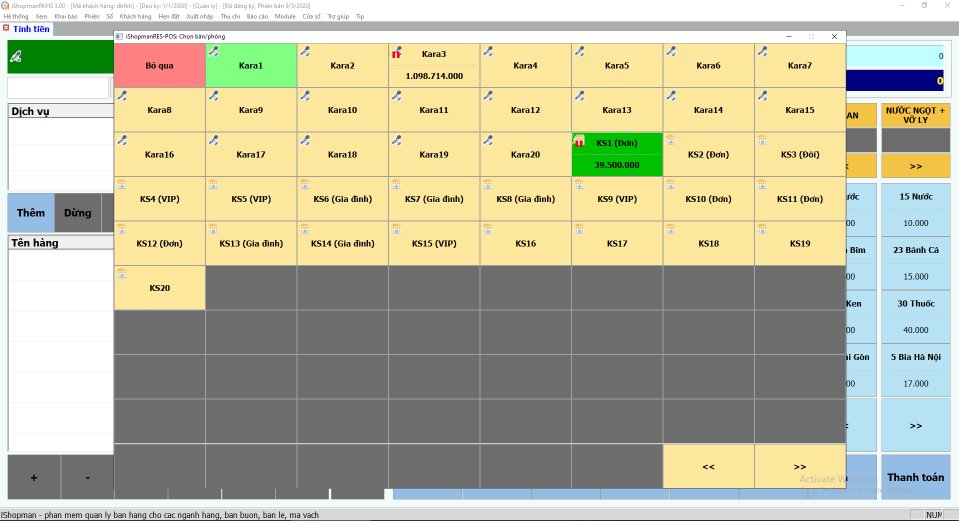Click the microphone icon on Kara13 room

coord(579,96)
